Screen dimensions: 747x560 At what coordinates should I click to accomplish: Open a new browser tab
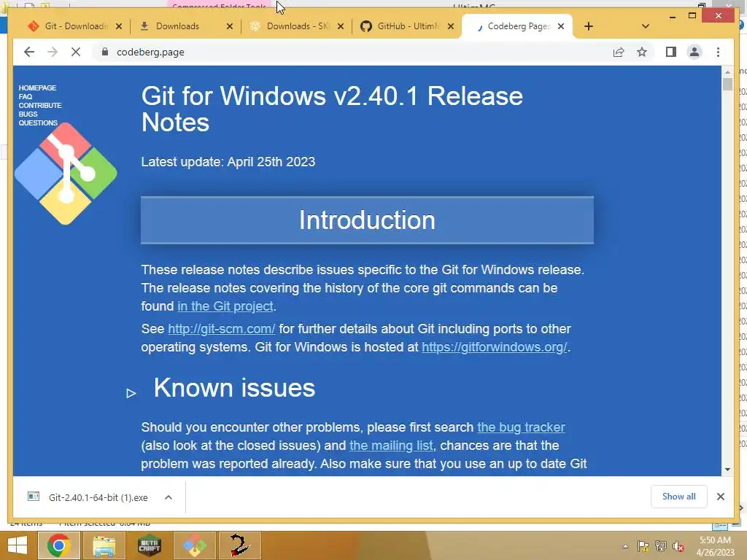click(x=589, y=26)
